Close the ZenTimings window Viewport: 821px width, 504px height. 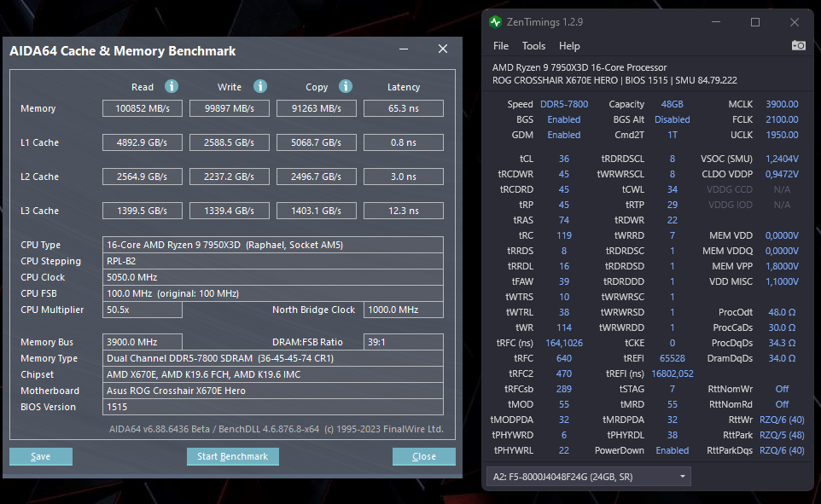click(795, 22)
